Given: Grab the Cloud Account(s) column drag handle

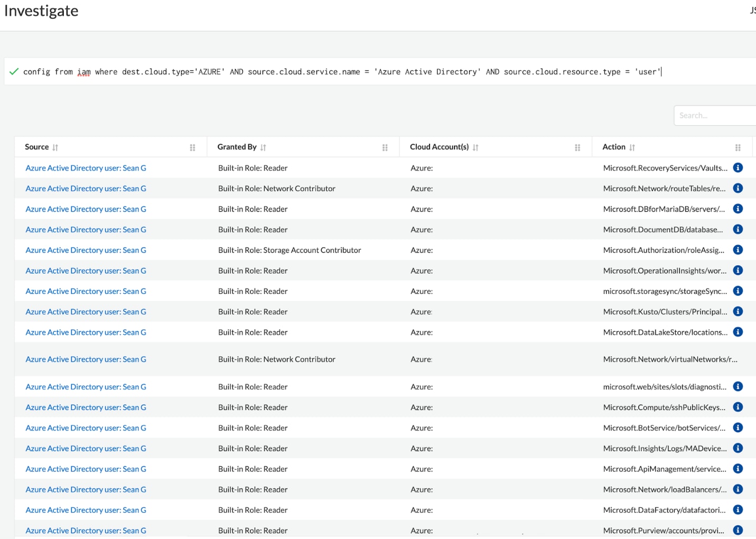Looking at the screenshot, I should pyautogui.click(x=577, y=147).
